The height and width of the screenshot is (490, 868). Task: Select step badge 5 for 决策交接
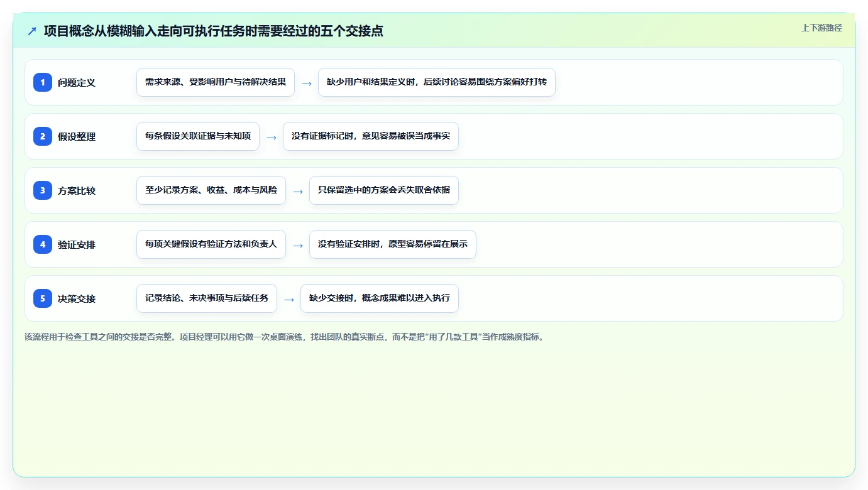point(43,298)
